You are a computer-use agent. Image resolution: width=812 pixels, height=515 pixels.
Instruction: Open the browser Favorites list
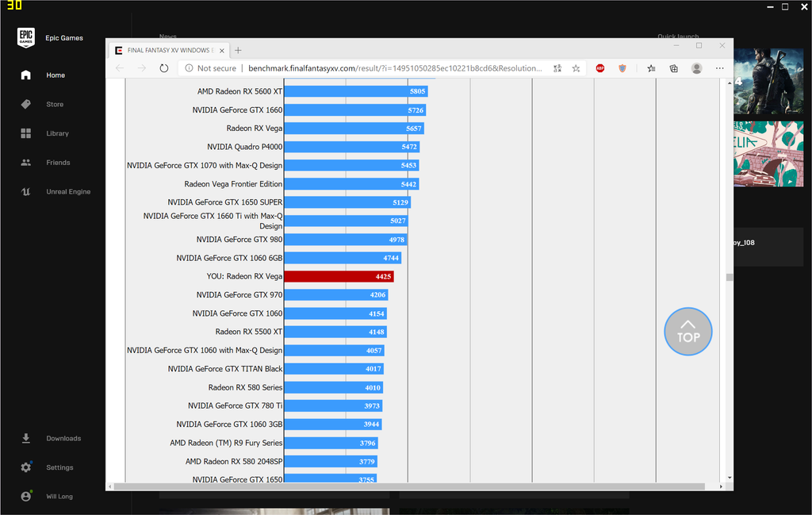point(652,68)
